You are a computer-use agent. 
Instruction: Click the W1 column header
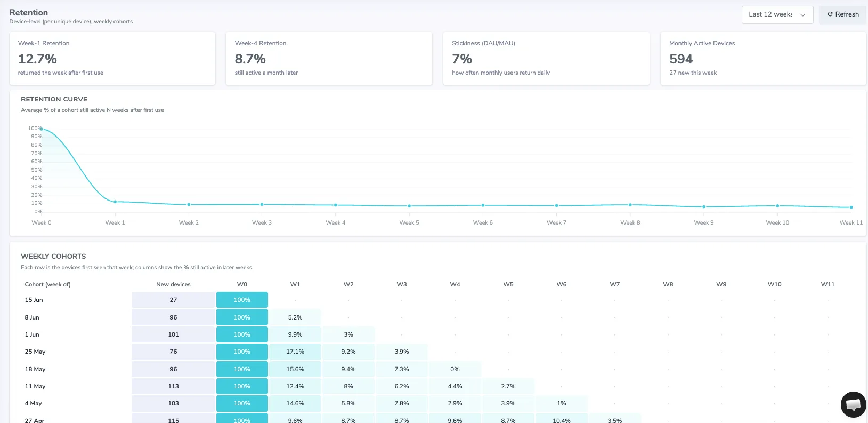point(295,284)
